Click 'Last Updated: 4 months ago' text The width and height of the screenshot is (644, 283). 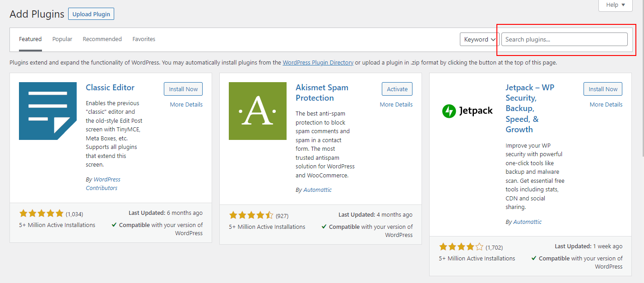(x=375, y=215)
